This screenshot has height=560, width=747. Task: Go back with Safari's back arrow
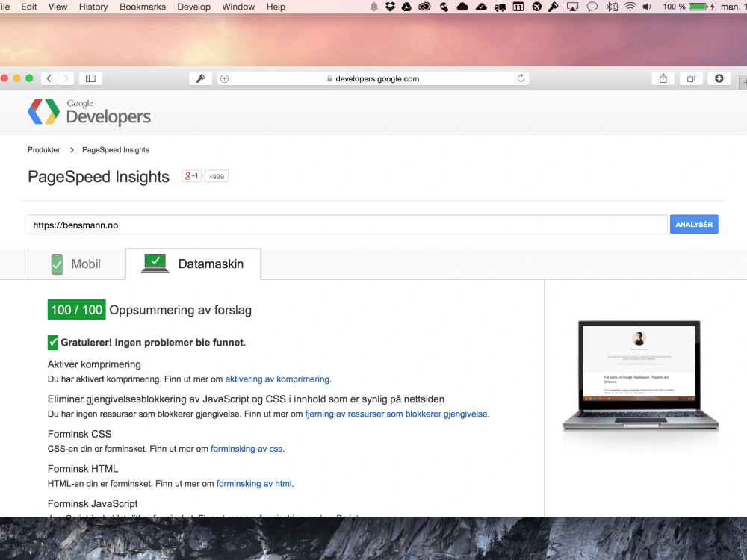point(49,78)
